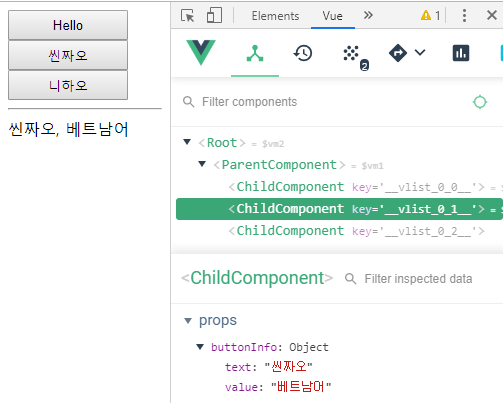The height and width of the screenshot is (403, 503).
Task: Click the ChildComponent inspector heading
Action: pyautogui.click(x=257, y=278)
